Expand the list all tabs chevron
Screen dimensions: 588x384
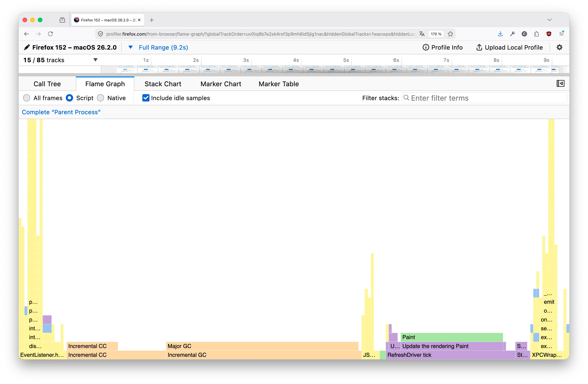click(x=549, y=20)
